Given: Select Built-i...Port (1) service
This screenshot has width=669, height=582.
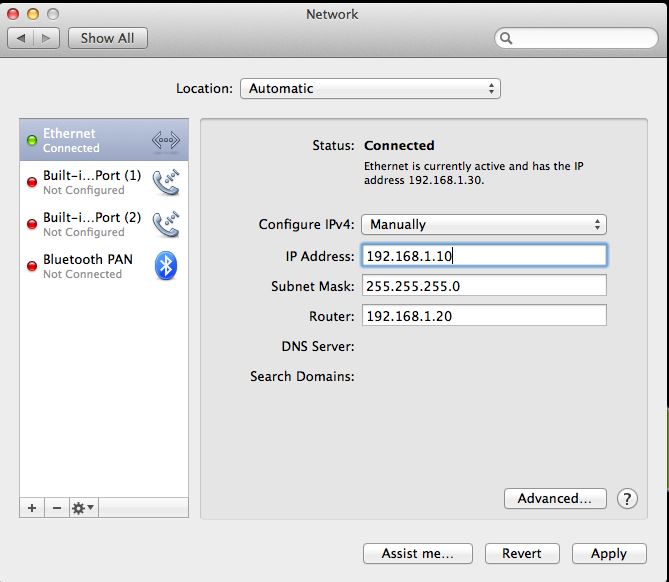Looking at the screenshot, I should (x=104, y=182).
